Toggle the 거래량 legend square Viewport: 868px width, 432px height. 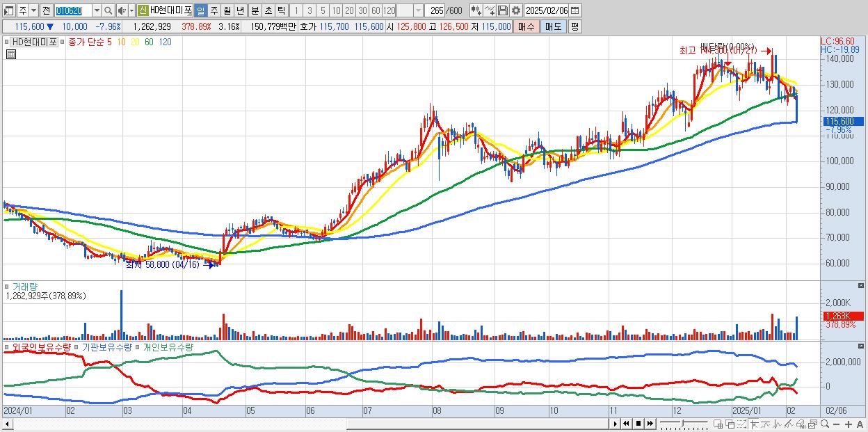pos(7,286)
